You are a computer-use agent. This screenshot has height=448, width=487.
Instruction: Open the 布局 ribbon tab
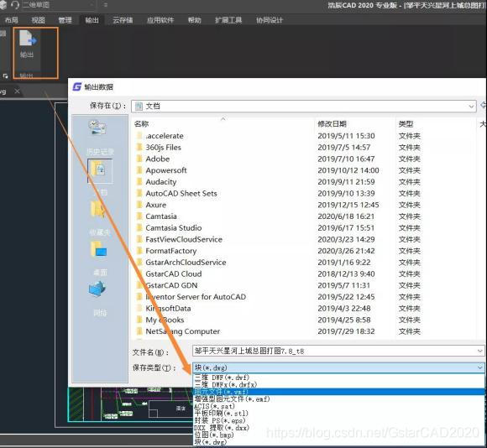(11, 20)
